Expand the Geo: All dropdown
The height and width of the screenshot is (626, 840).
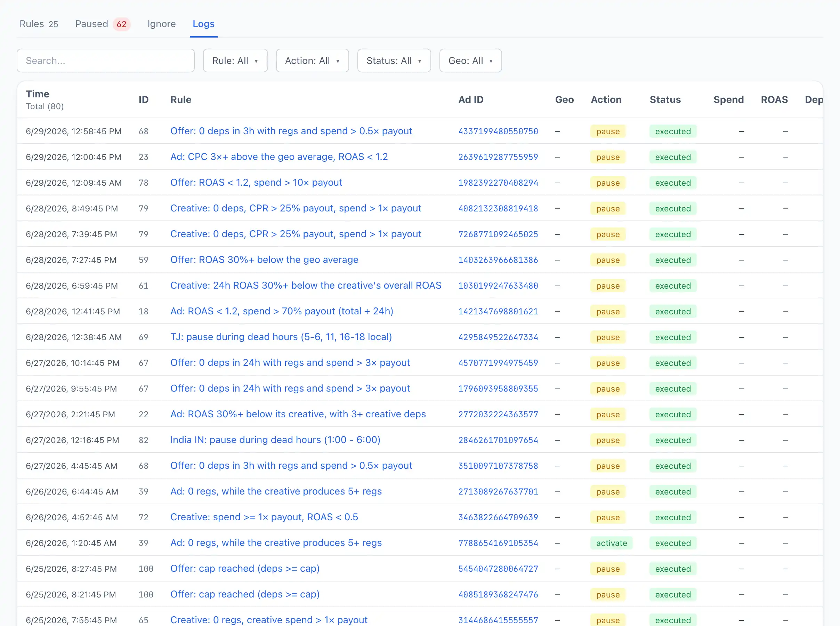[x=471, y=61]
